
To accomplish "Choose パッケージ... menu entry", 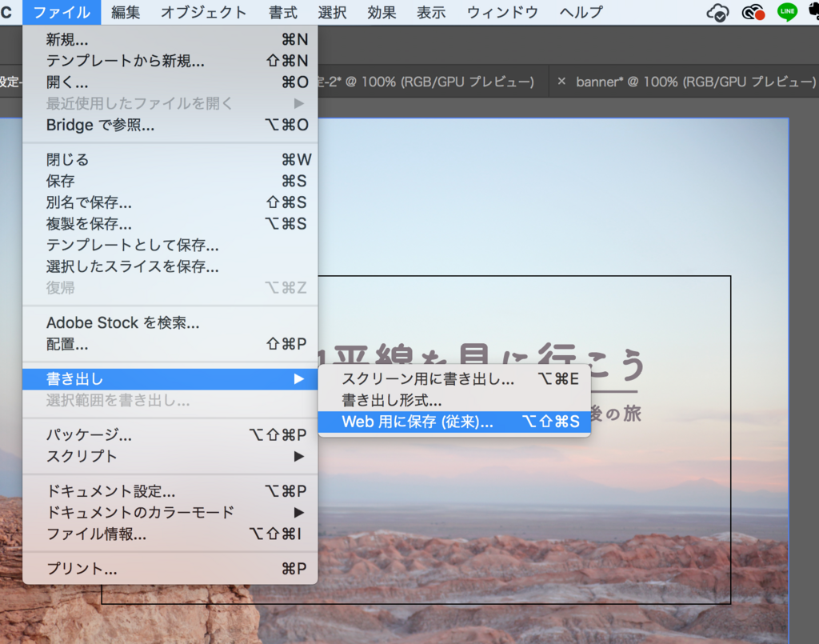I will (x=170, y=434).
